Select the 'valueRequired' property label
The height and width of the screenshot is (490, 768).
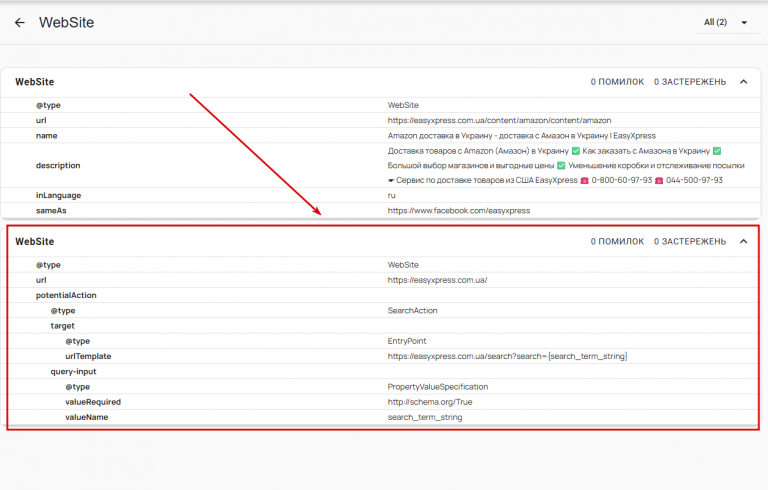tap(93, 402)
